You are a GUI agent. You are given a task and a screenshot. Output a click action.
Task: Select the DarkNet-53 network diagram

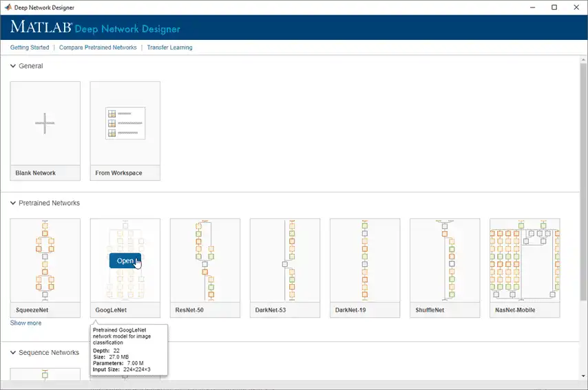[x=285, y=261]
